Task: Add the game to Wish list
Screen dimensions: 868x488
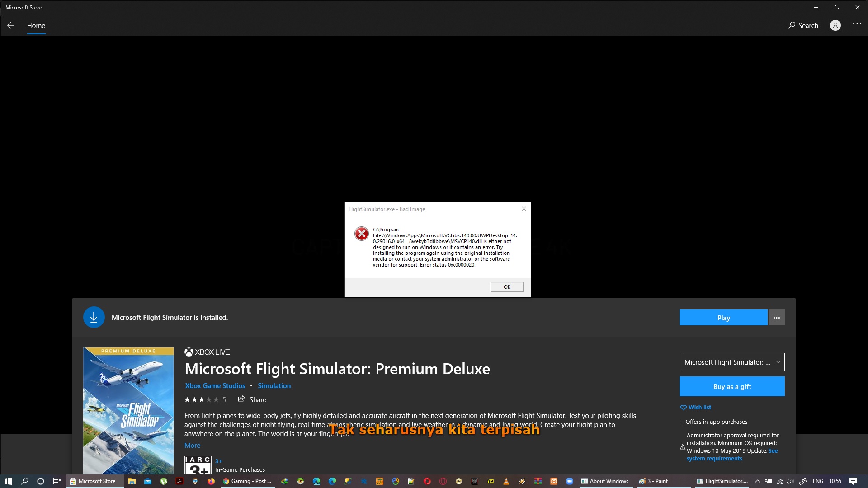Action: 696,407
